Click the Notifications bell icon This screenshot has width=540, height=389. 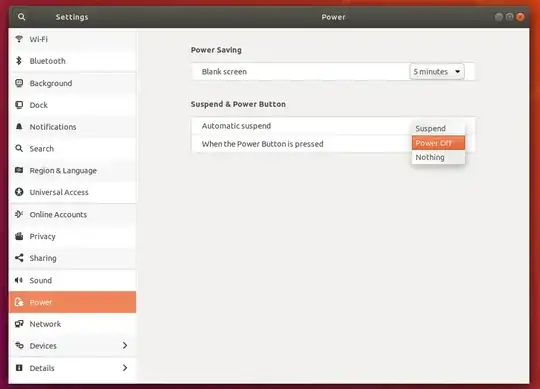point(19,126)
